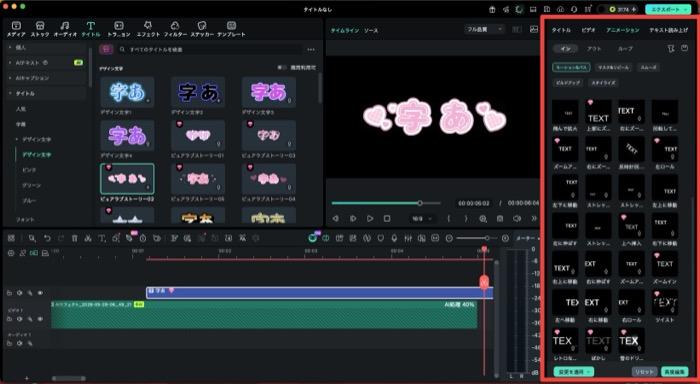Toggle the green snap icon above track headers
Screen dimensions: 700x384
pyautogui.click(x=33, y=253)
